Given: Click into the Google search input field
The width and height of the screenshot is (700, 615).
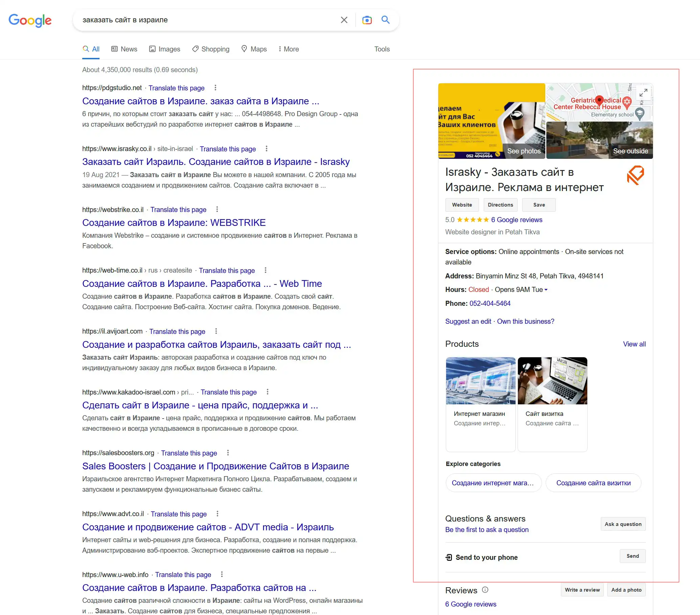Looking at the screenshot, I should coord(205,20).
